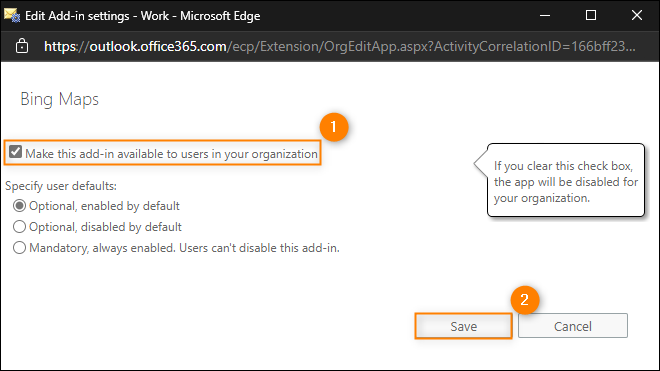The image size is (660, 371).
Task: Click the check box help tooltip
Action: (x=566, y=181)
